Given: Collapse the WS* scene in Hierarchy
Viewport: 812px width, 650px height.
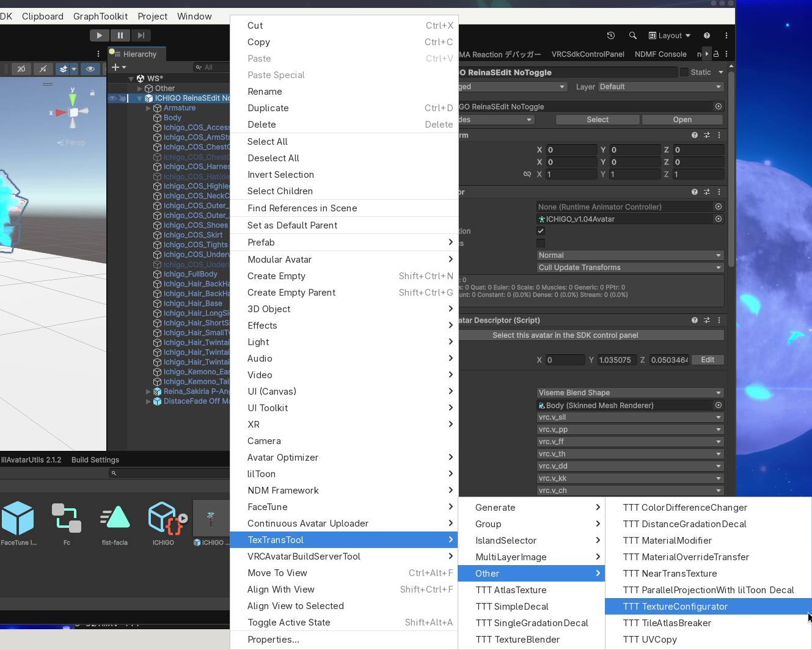Looking at the screenshot, I should pyautogui.click(x=131, y=79).
